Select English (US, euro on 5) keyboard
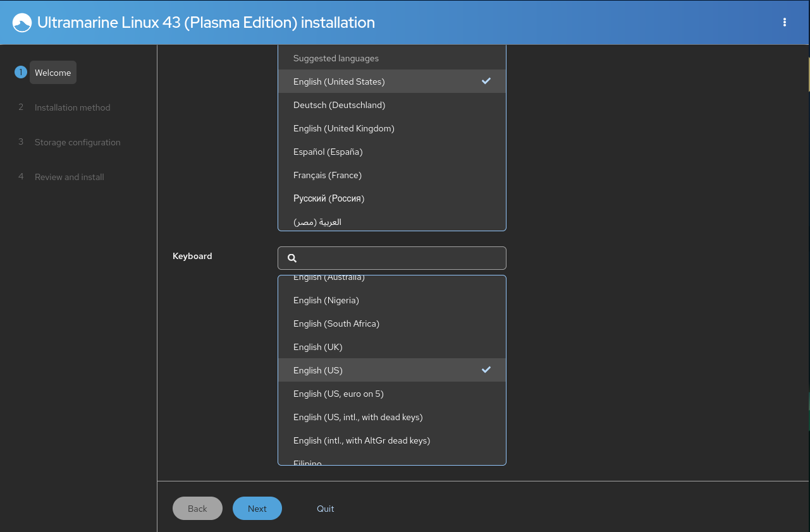810x532 pixels. 338,394
